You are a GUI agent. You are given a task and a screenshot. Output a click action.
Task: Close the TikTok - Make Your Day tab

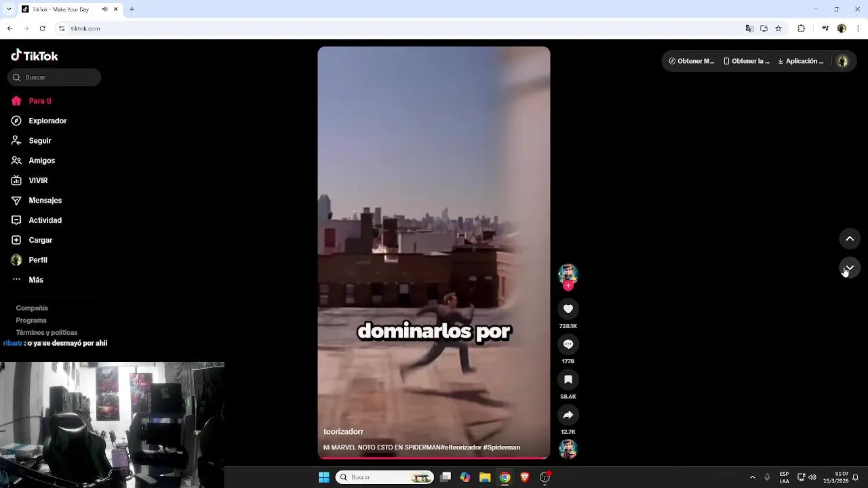[116, 9]
